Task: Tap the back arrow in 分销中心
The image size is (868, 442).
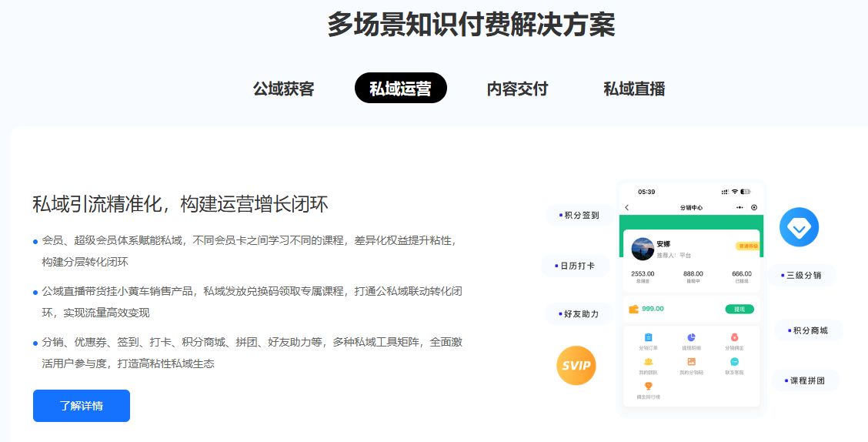Action: 627,207
